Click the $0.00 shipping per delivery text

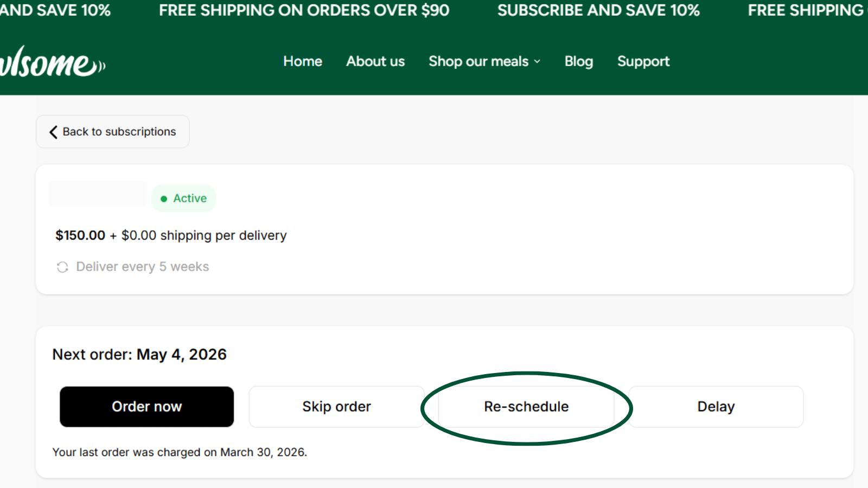point(204,235)
